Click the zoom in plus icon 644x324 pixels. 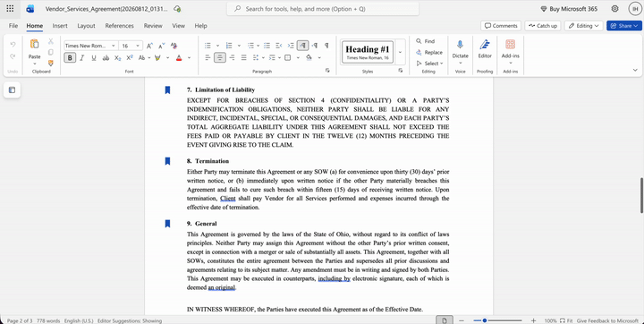coord(533,320)
